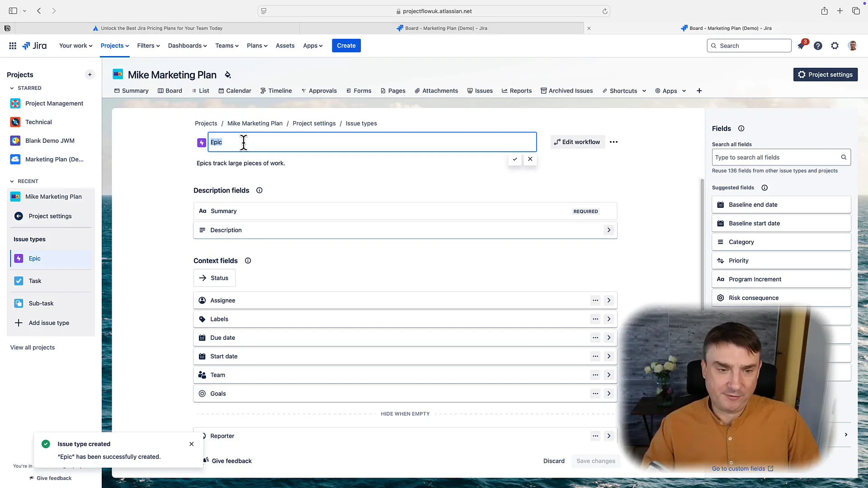The width and height of the screenshot is (868, 488).
Task: Confirm the issue type name with checkmark
Action: tap(515, 159)
